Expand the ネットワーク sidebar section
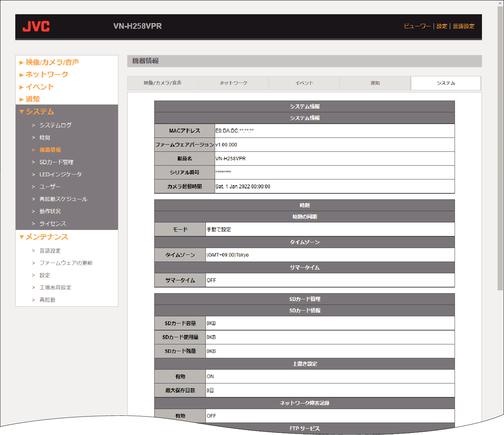 click(x=44, y=74)
